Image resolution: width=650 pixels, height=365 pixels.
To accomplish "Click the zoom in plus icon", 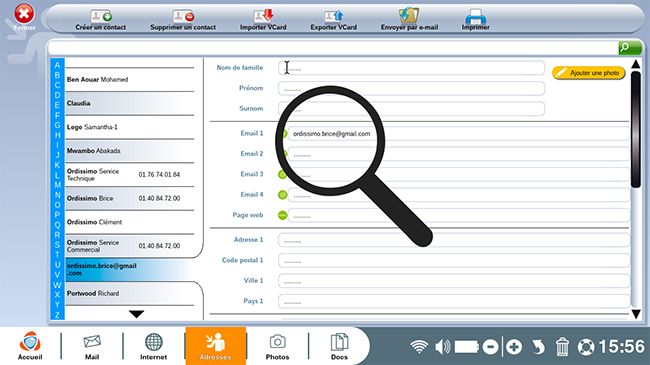I will coord(514,347).
